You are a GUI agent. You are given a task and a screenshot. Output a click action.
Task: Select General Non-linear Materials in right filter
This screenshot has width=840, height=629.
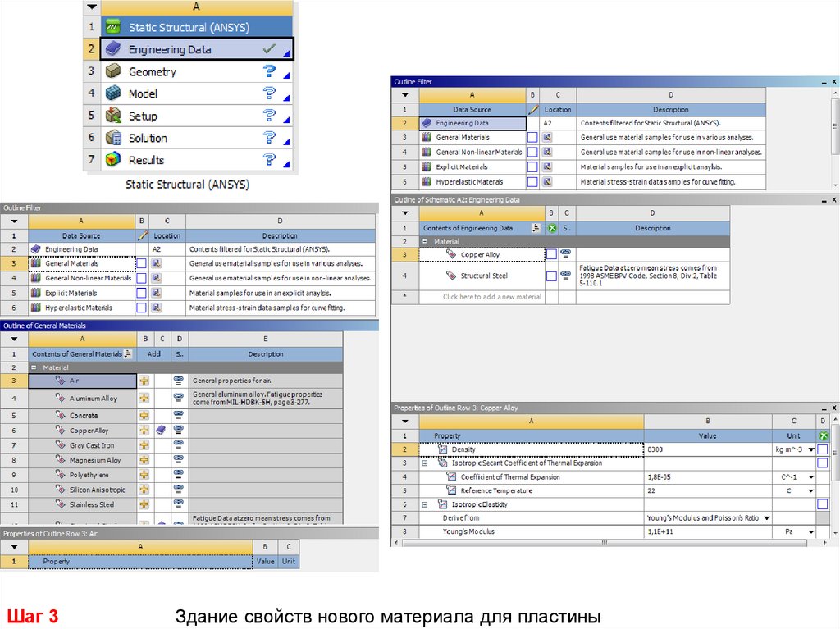coord(472,153)
